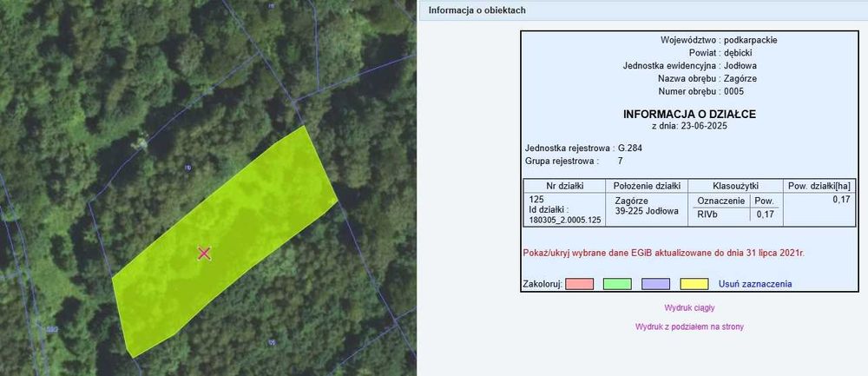Click the Pow. działki[ha] column header
Image resolution: width=868 pixels, height=376 pixels.
click(819, 186)
